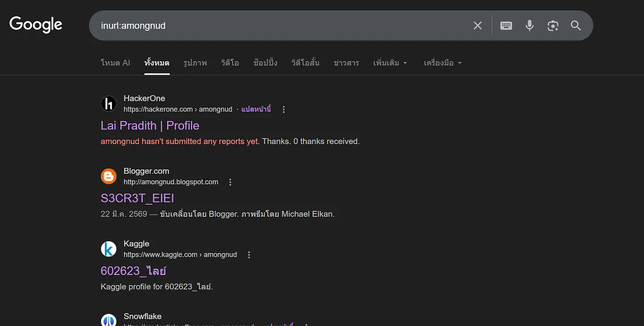Screen dimensions: 644x326
Task: Switch to ข่าวสาร tab
Action: pos(346,63)
